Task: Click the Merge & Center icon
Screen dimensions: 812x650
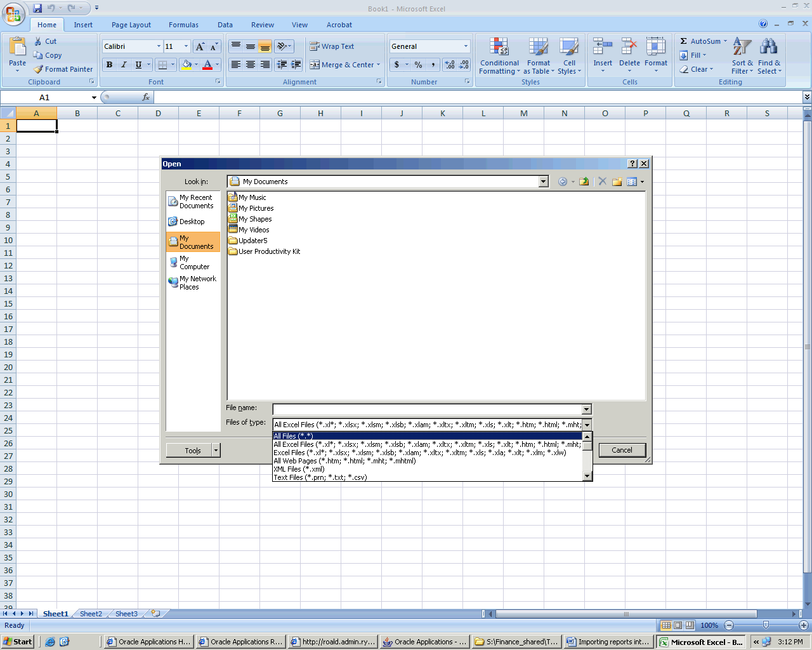Action: (315, 65)
